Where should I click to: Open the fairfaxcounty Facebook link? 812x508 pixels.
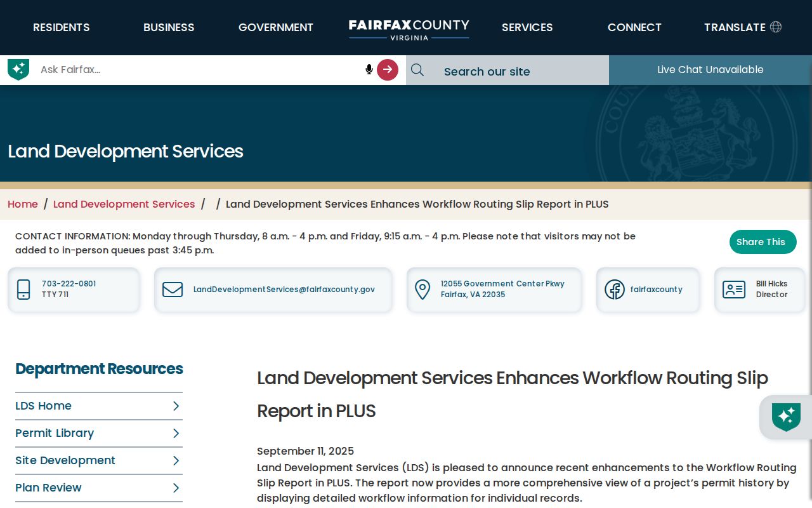point(657,290)
